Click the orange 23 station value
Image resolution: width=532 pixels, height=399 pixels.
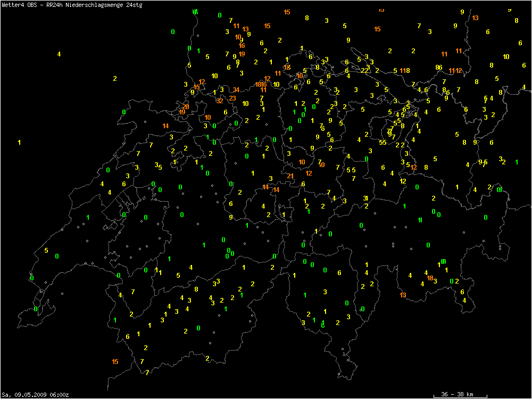tap(232, 98)
